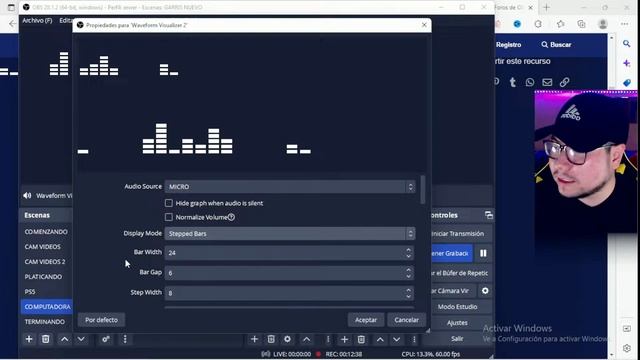Remove the selected source with the middle-toolbar trash icon

[x=271, y=339]
